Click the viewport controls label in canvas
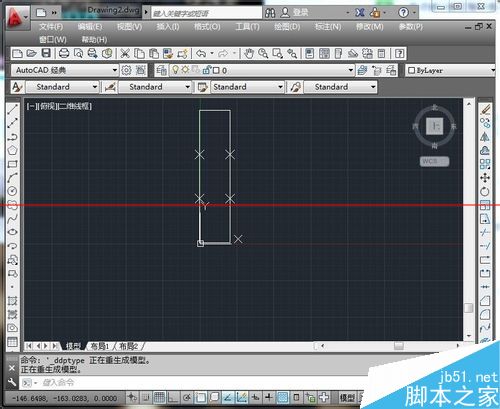The width and height of the screenshot is (500, 409). [59, 106]
